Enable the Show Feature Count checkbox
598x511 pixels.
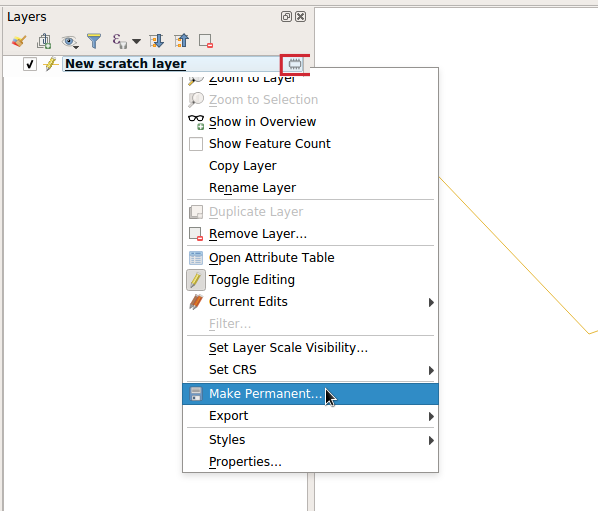tap(196, 144)
